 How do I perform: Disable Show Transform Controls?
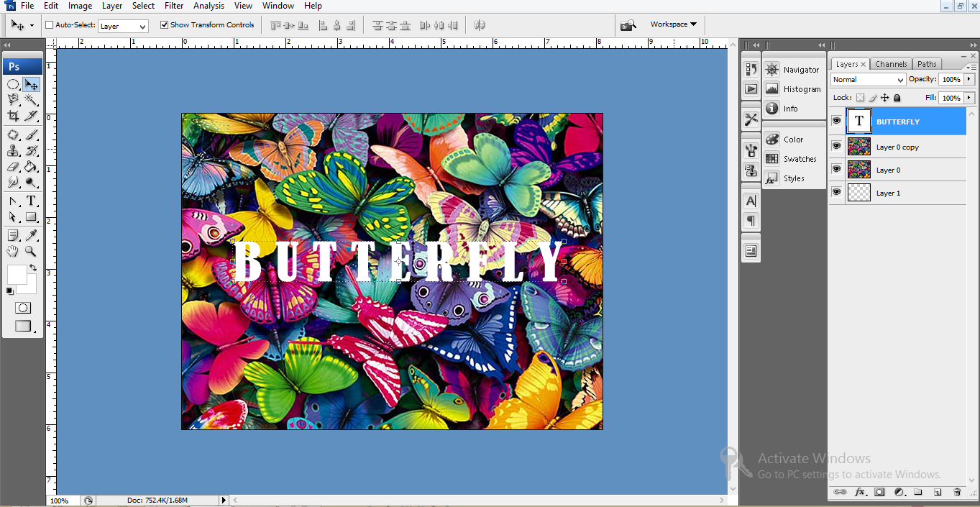(x=164, y=24)
